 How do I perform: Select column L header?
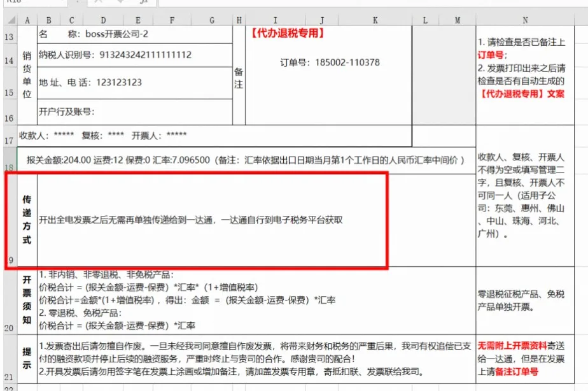[x=425, y=20]
